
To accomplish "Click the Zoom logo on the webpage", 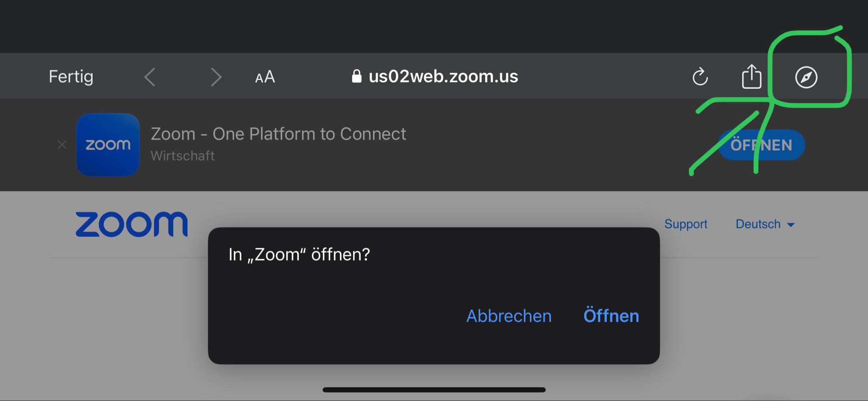I will click(131, 224).
